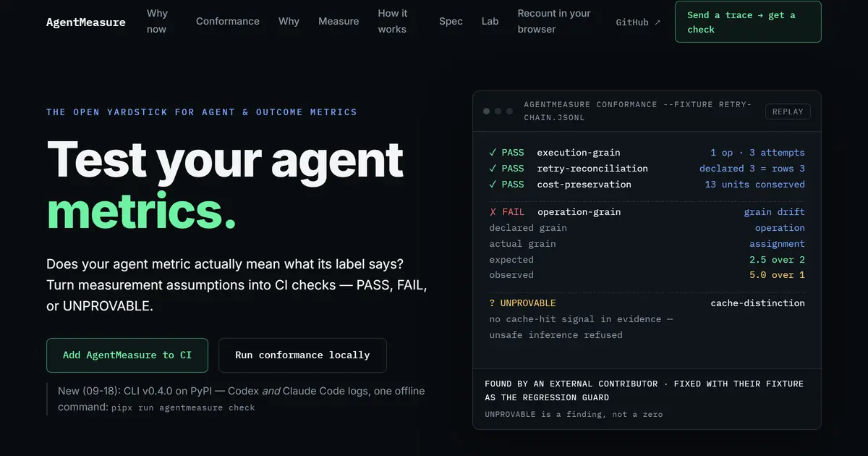Go to the Why now nav link
Image resolution: width=868 pixels, height=456 pixels.
(157, 22)
